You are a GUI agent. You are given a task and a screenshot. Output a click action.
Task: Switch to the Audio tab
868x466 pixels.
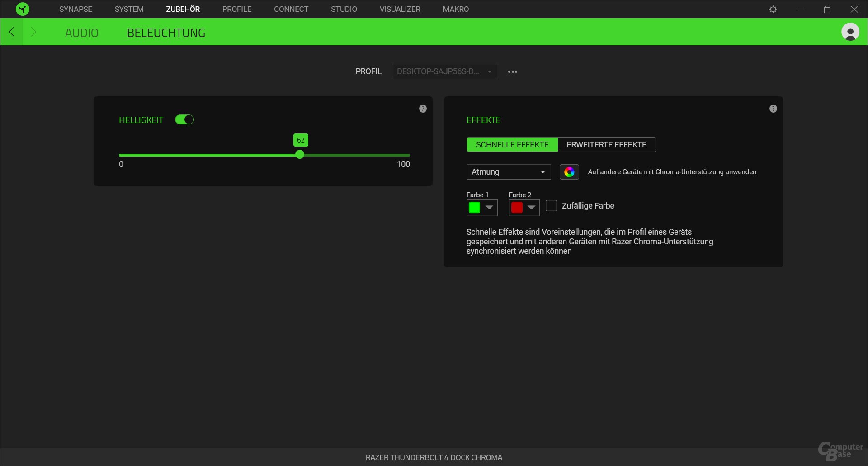point(82,33)
